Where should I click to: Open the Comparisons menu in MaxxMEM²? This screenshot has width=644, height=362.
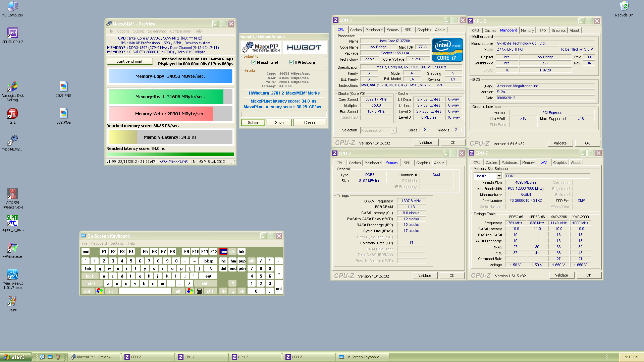coord(180,31)
